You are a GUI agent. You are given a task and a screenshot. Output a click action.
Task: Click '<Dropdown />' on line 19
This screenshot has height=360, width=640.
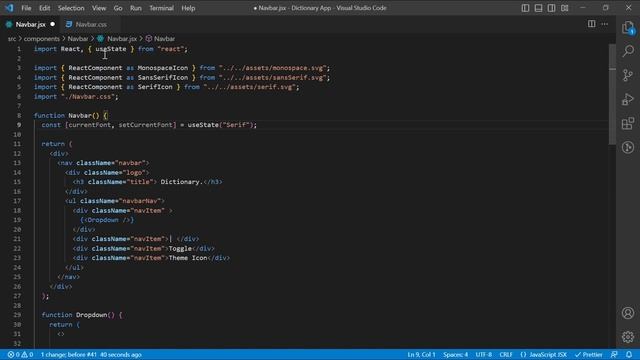(x=107, y=220)
